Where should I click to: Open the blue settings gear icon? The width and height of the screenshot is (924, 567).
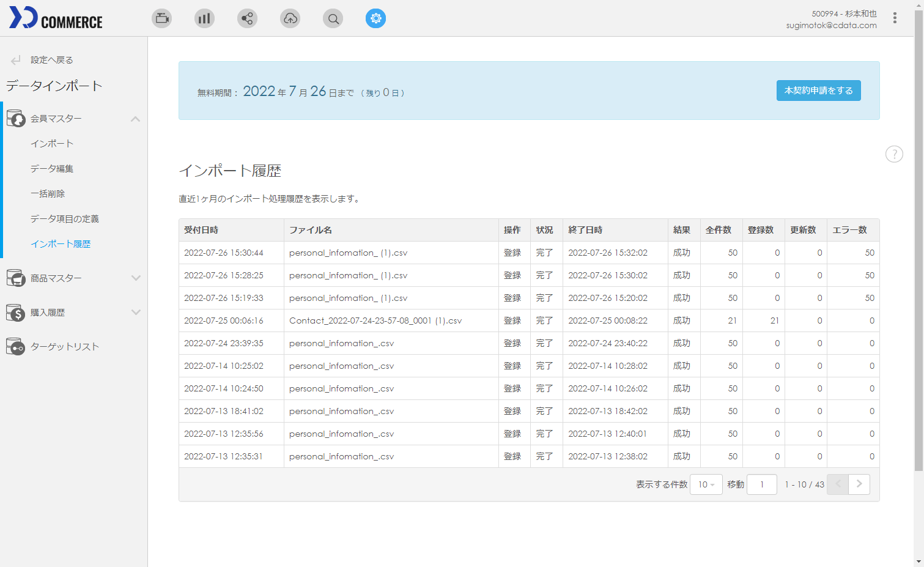pos(375,18)
